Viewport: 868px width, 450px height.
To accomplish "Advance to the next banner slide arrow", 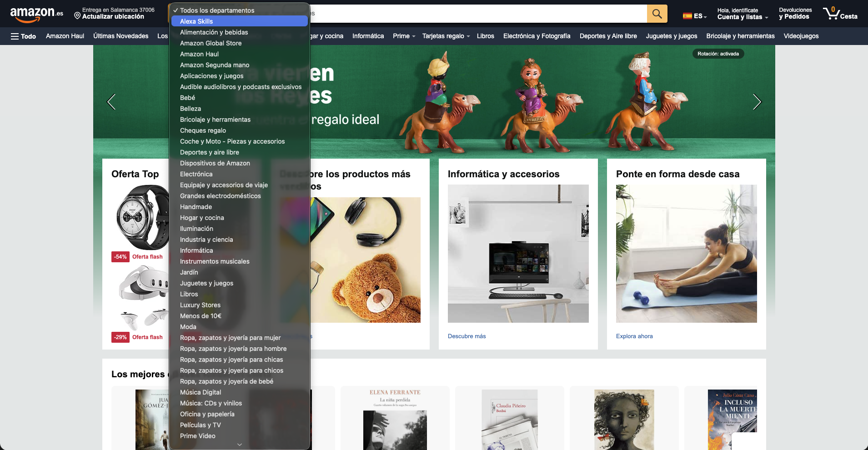I will click(x=757, y=102).
